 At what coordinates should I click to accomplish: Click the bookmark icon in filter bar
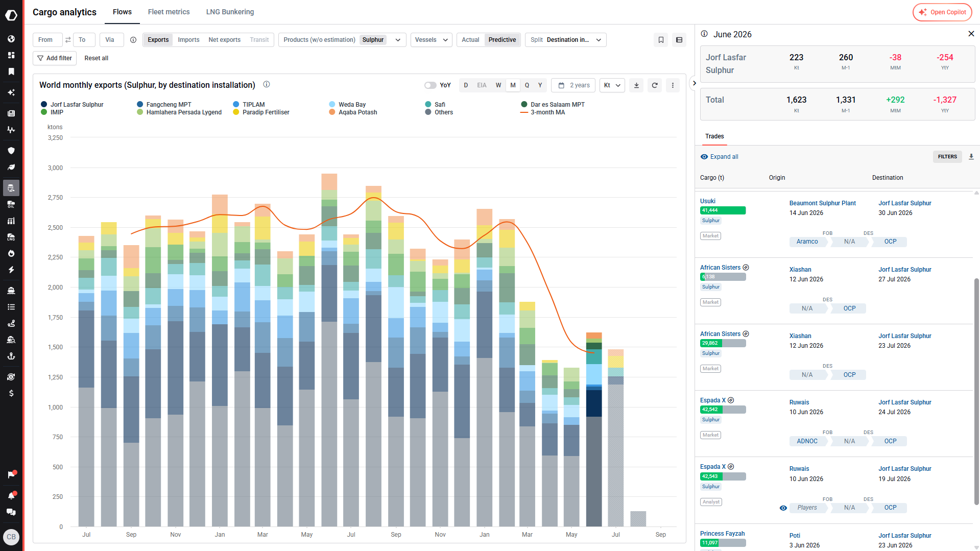661,40
